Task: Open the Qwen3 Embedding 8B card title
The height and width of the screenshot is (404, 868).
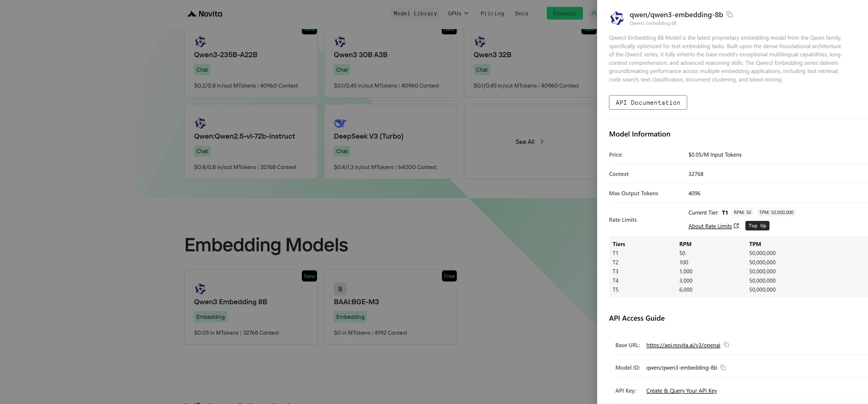Action: click(x=230, y=302)
